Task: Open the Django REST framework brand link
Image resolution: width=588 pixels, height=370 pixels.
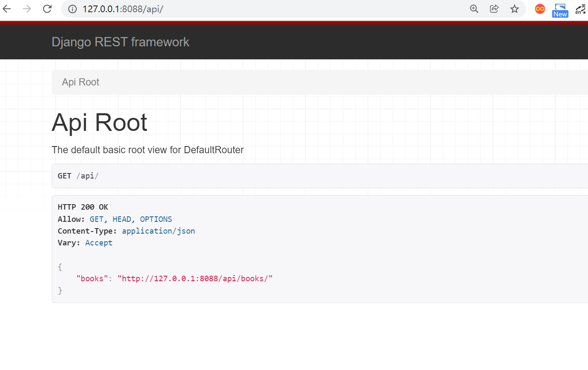Action: pos(120,42)
